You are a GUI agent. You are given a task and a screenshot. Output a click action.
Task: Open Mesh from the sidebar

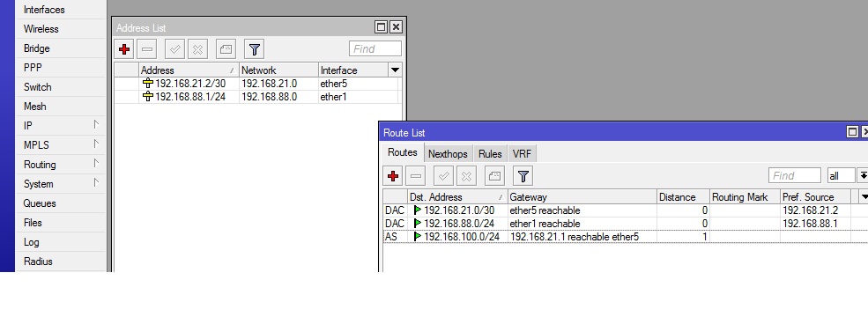tap(60, 107)
